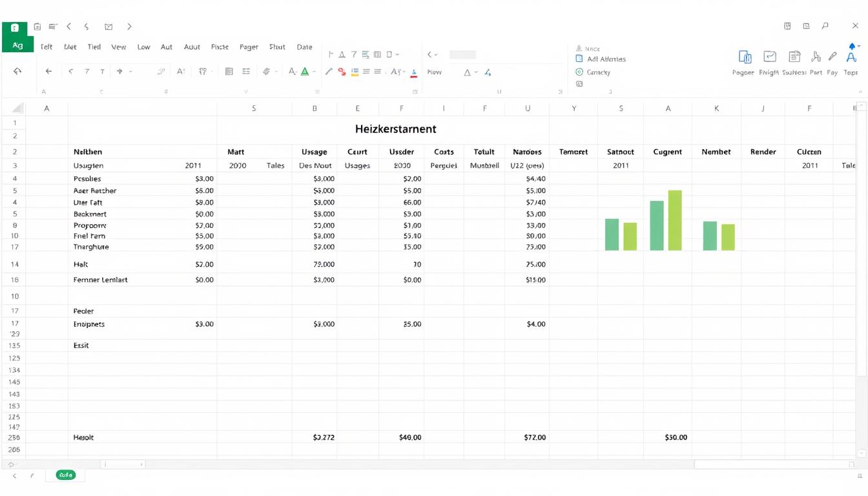Click the Sashtesi sheet icon
This screenshot has width=868, height=496.
click(794, 57)
